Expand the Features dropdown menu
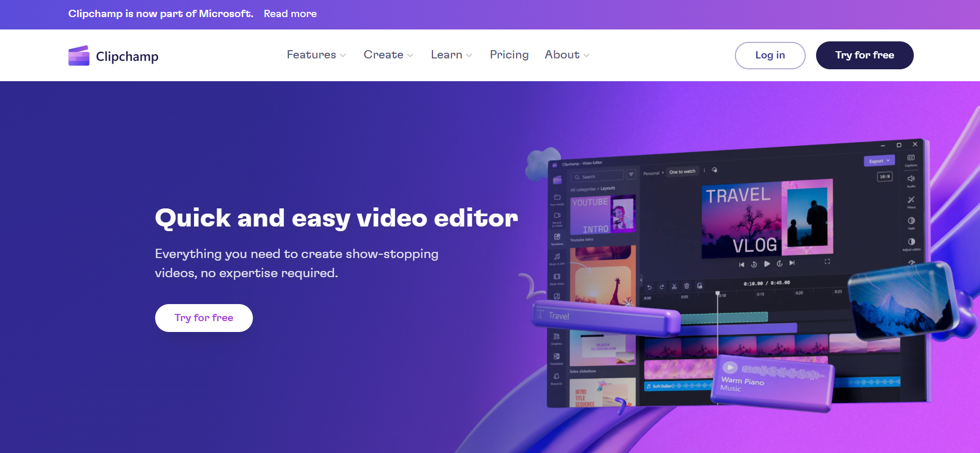The height and width of the screenshot is (453, 980). point(316,55)
